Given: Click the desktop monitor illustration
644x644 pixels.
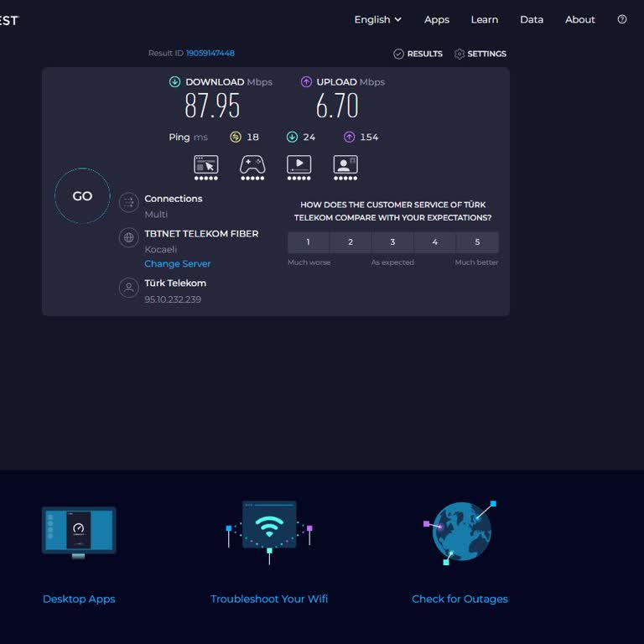Looking at the screenshot, I should [79, 532].
